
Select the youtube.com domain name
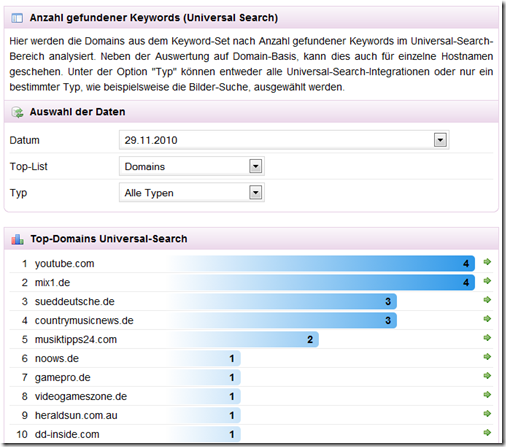65,264
